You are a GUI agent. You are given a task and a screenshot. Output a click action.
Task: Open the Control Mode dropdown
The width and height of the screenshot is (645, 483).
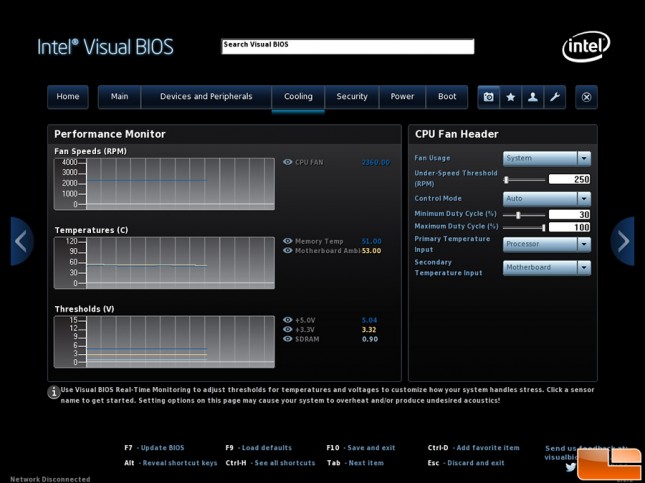pyautogui.click(x=547, y=199)
